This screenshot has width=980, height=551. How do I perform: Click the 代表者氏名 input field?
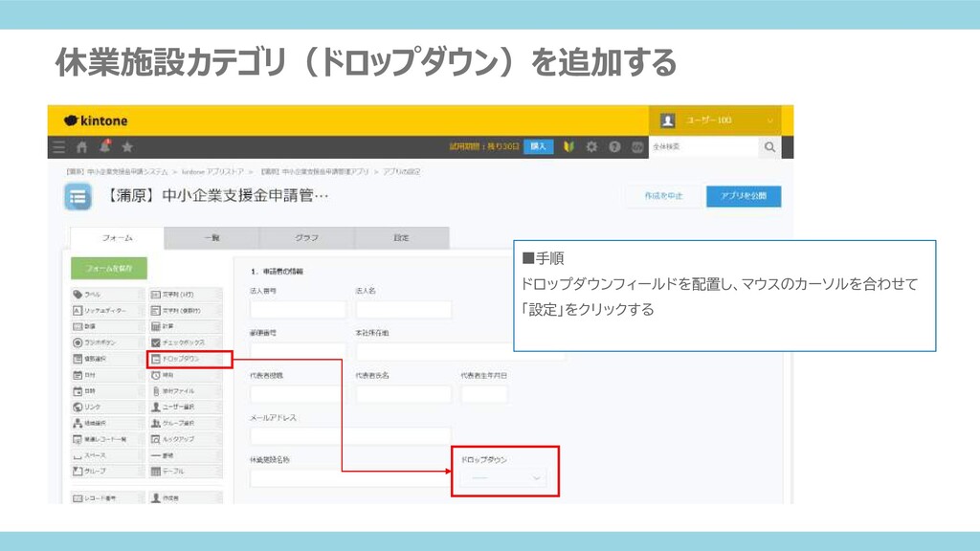404,393
